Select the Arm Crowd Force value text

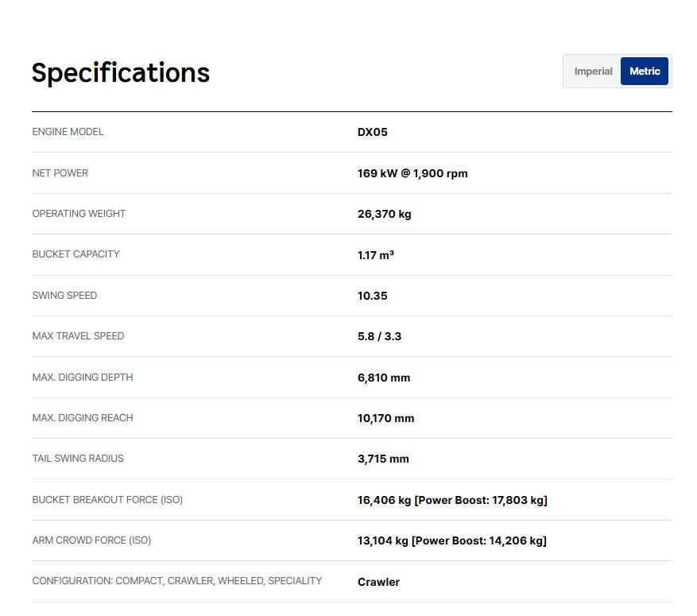451,540
